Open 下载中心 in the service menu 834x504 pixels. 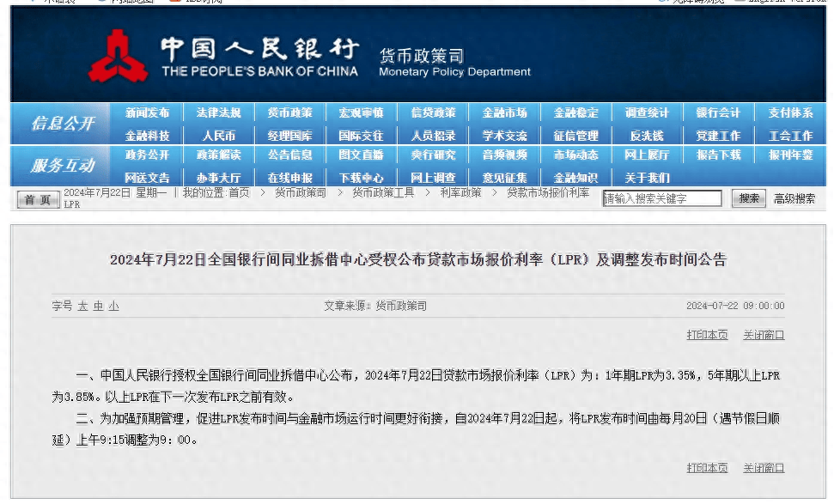(361, 177)
